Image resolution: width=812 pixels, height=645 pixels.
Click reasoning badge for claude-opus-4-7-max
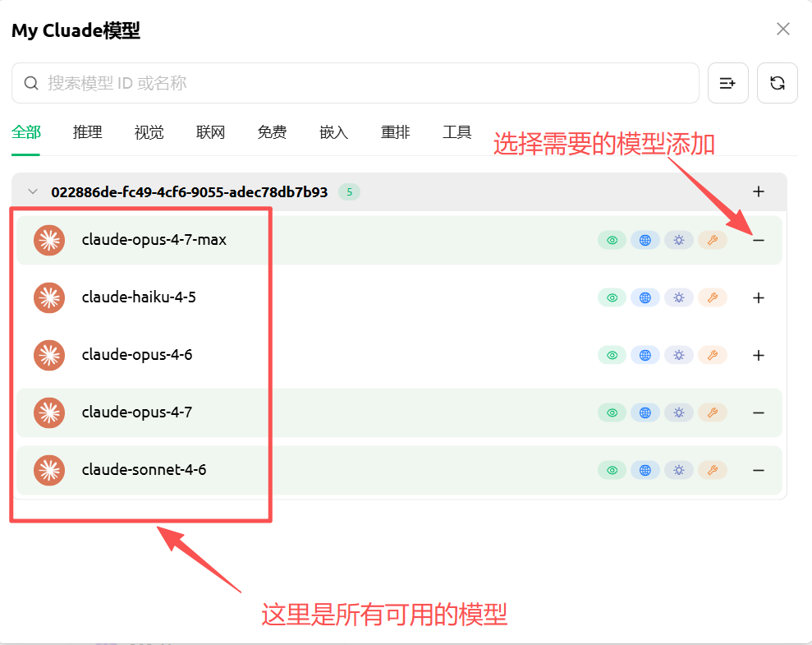pyautogui.click(x=678, y=241)
